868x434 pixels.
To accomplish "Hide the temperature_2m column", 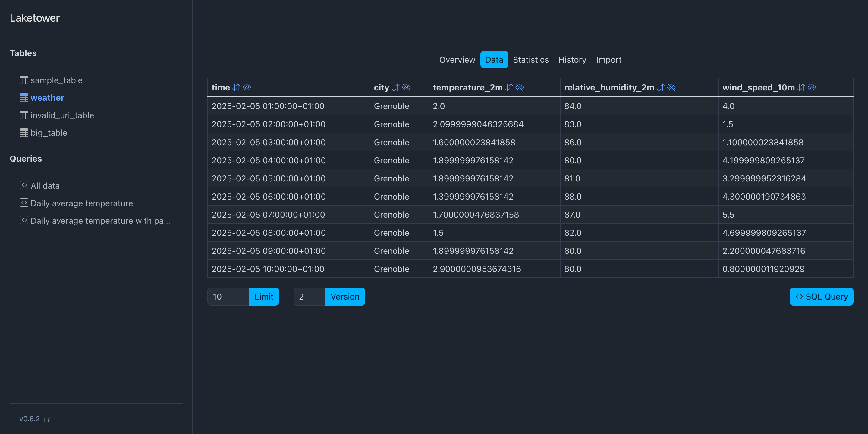I will (x=520, y=88).
